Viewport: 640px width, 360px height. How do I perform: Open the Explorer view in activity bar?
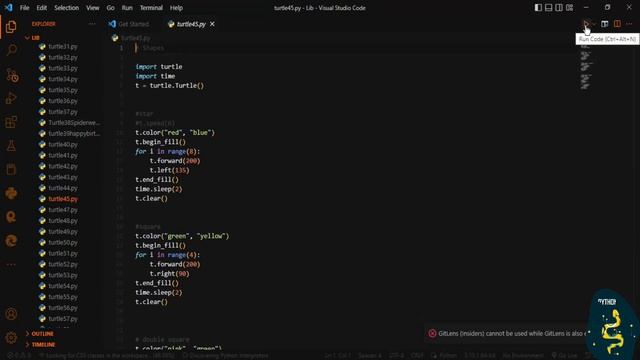(x=11, y=27)
